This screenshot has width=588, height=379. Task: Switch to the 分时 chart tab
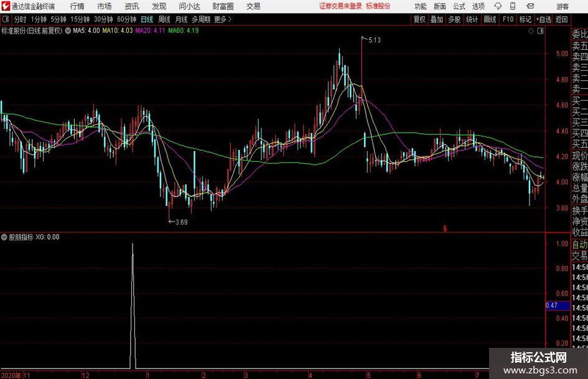(x=21, y=19)
